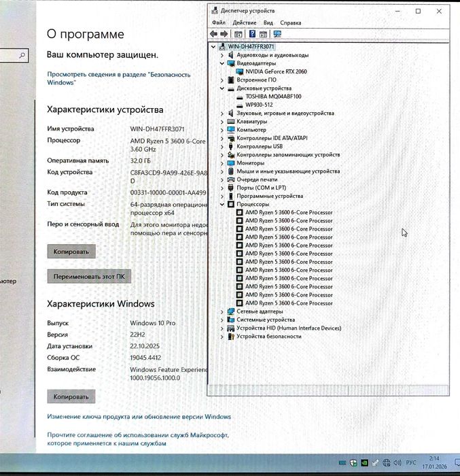Click the О программе heading
460x476 pixels.
(x=85, y=34)
